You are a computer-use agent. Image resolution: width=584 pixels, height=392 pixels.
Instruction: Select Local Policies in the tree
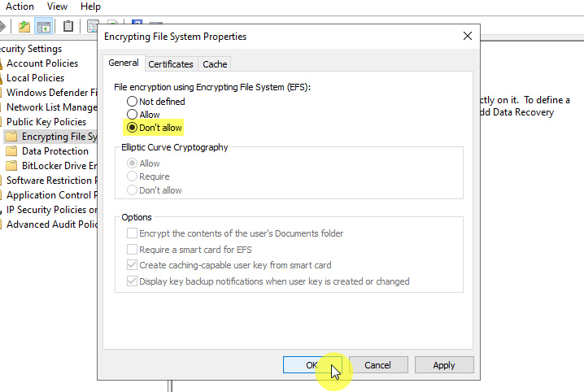pos(35,78)
